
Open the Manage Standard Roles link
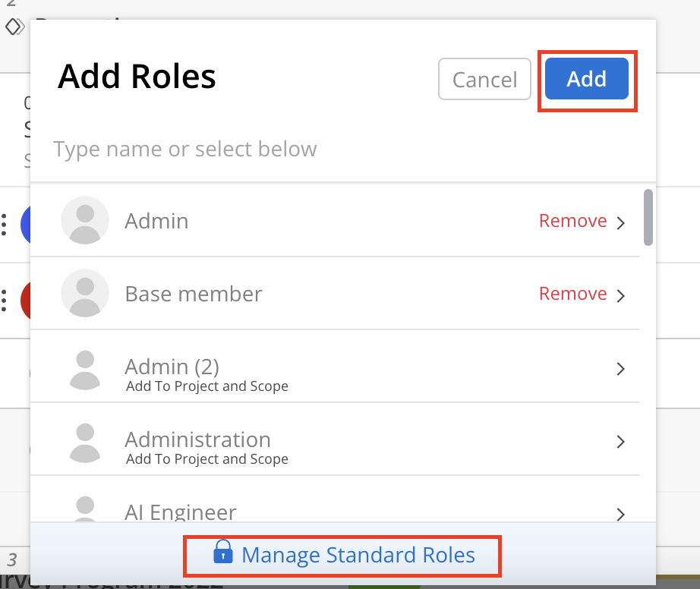(358, 555)
